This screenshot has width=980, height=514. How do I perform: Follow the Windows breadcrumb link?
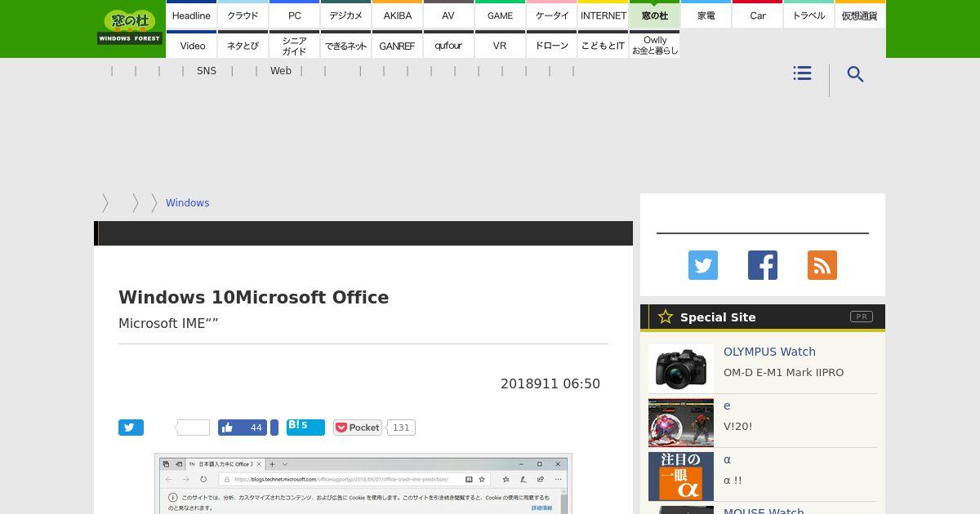pos(187,203)
